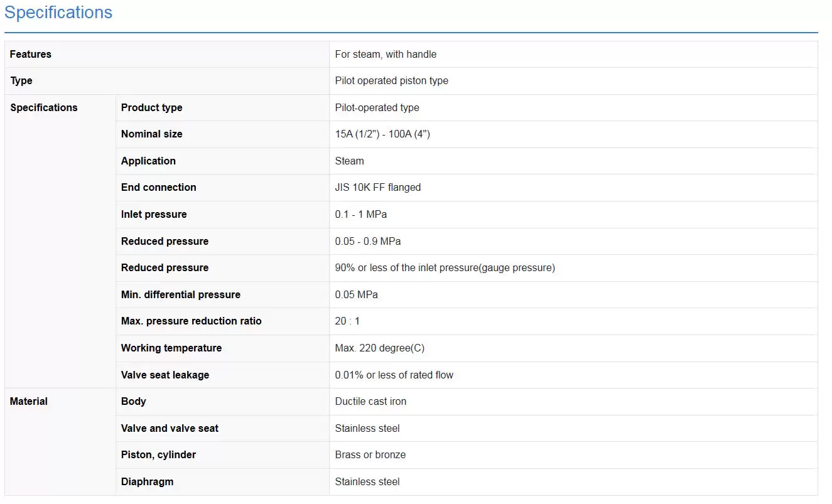This screenshot has width=832, height=504.
Task: Click Stainless steel in the Diaphragm row
Action: click(x=367, y=482)
